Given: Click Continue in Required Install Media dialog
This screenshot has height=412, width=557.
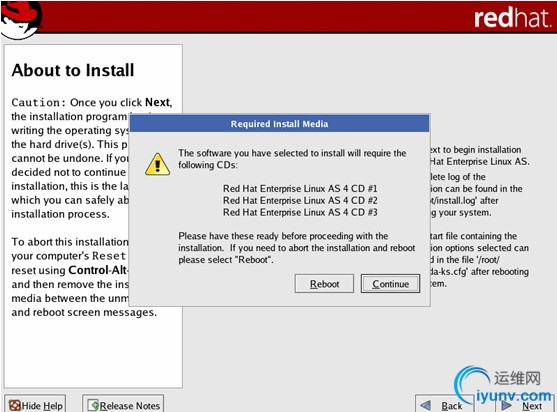Looking at the screenshot, I should (390, 284).
